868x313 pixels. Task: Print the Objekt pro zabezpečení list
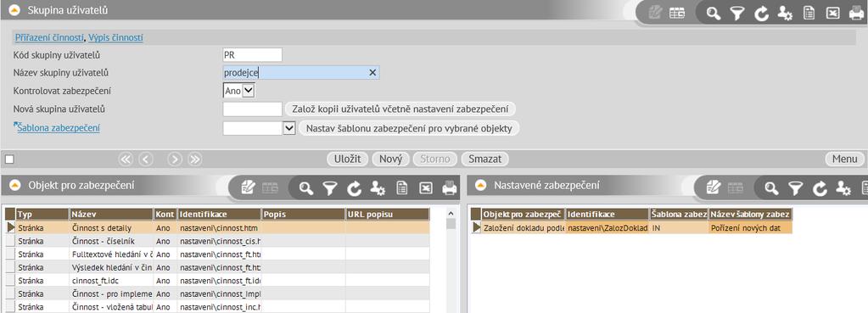tap(450, 188)
